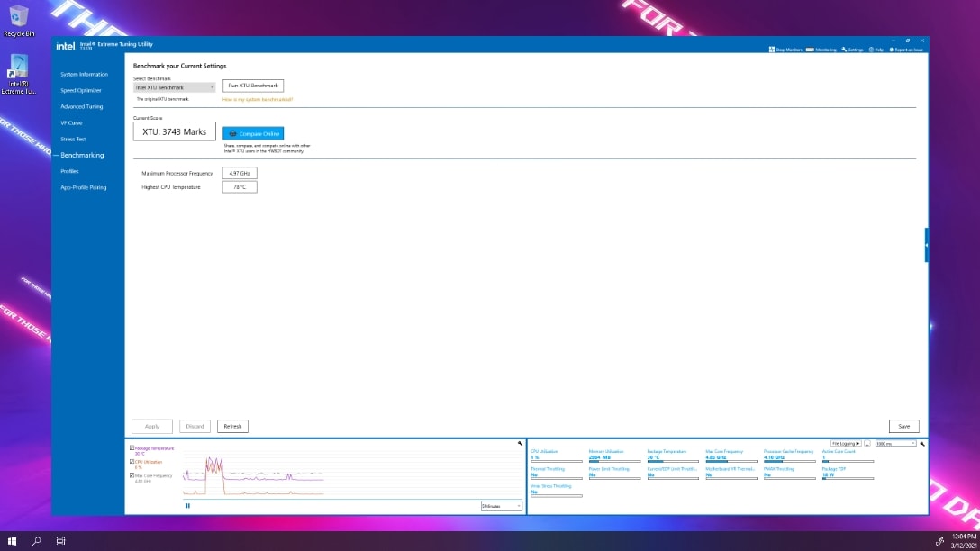
Task: Open the graph time range dropdown
Action: click(x=501, y=506)
